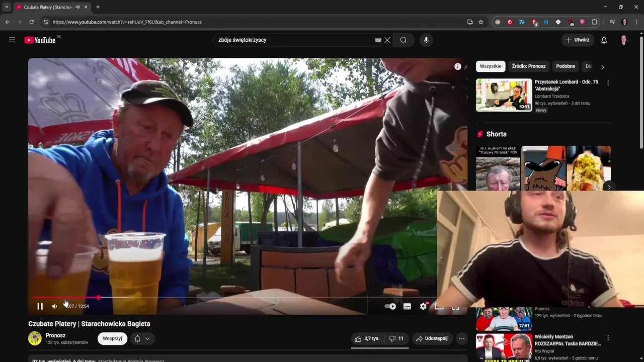Select the Podobne filter chip
This screenshot has height=362, width=644.
click(x=566, y=66)
